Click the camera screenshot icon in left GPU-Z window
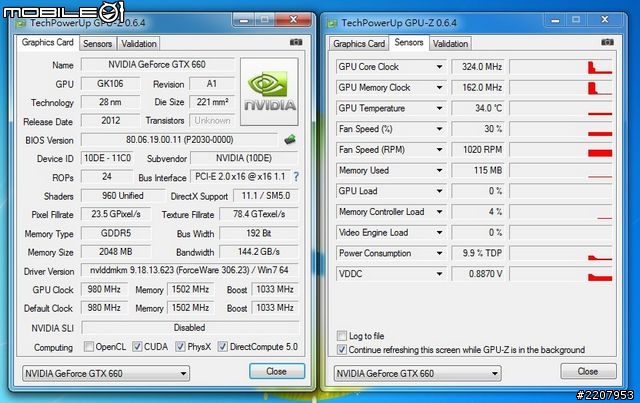This screenshot has height=403, width=640. [x=296, y=42]
